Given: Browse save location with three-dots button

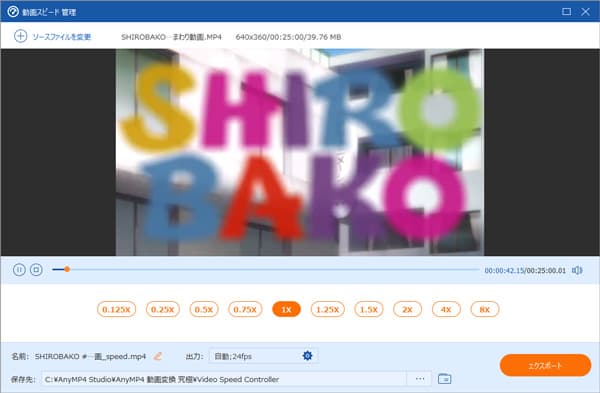Looking at the screenshot, I should click(x=420, y=379).
